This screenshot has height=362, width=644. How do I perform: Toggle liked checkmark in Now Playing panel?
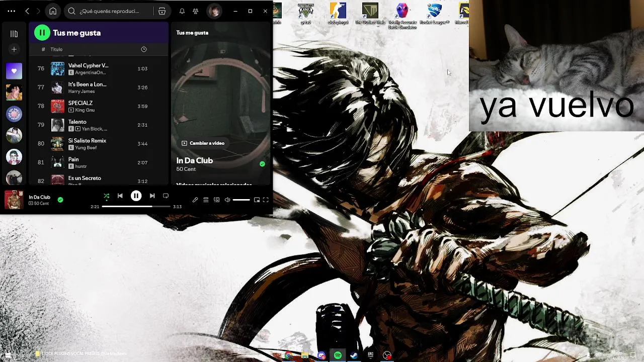click(262, 164)
